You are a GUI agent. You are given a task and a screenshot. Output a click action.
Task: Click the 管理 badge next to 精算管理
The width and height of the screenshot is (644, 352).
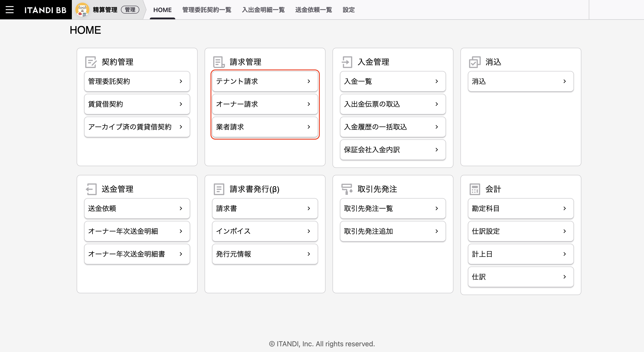coord(130,10)
